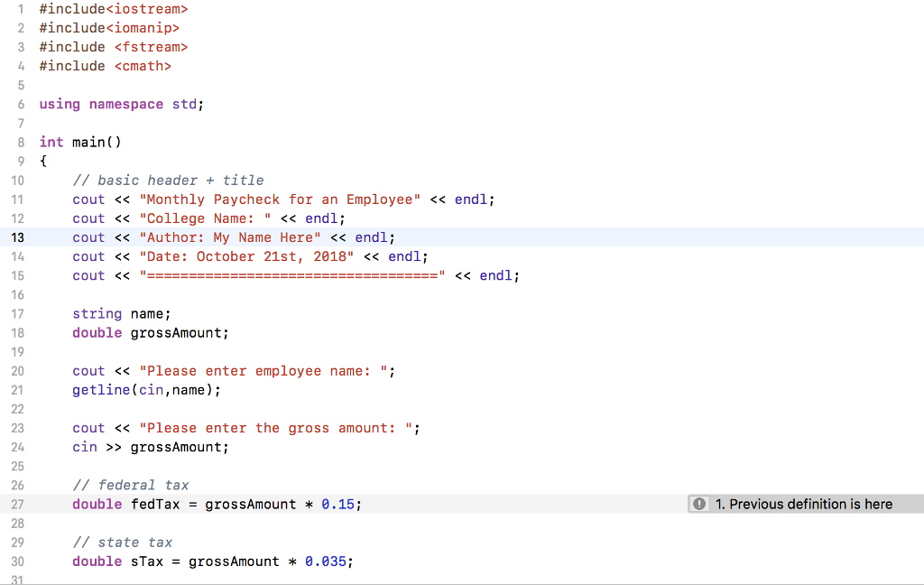Select the #include<iomanip> directive
924x585 pixels.
[x=108, y=27]
